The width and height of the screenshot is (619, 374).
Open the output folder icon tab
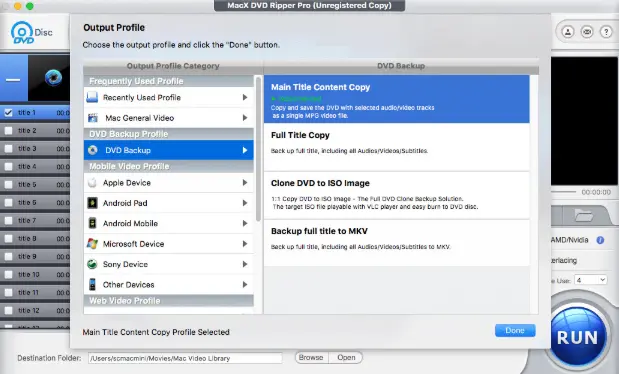pyautogui.click(x=584, y=216)
